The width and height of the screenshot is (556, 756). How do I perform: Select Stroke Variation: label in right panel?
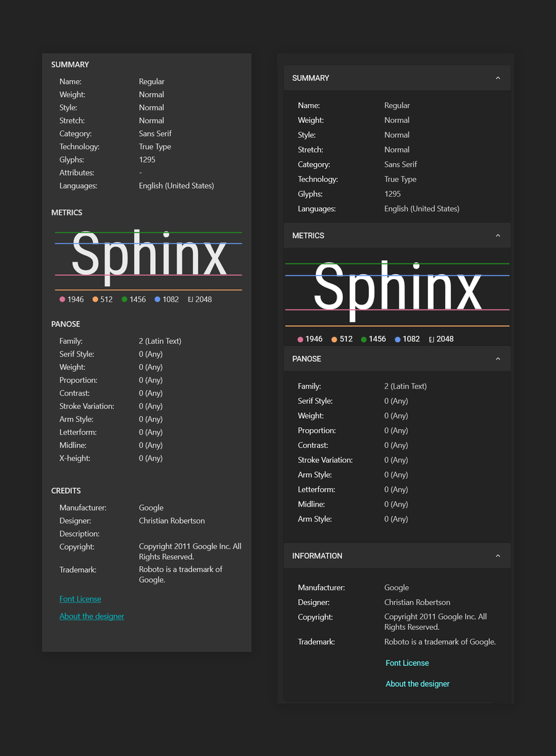(x=325, y=461)
